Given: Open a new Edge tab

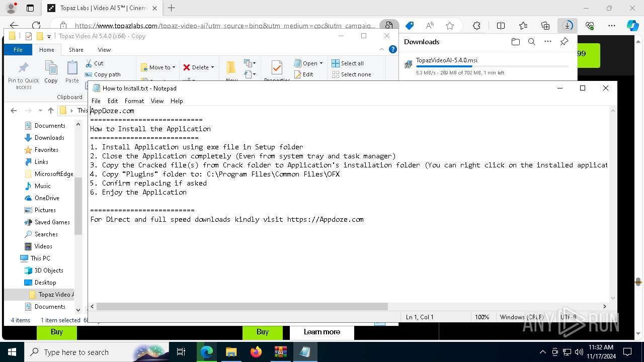Looking at the screenshot, I should pyautogui.click(x=171, y=8).
